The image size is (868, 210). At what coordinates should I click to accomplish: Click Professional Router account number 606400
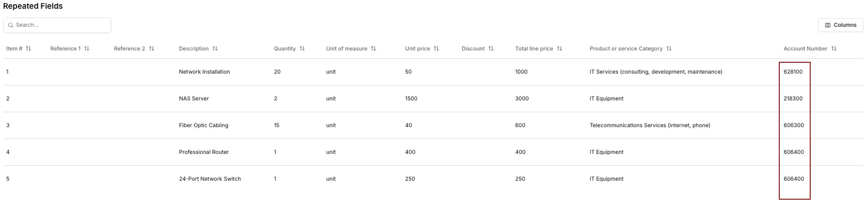[x=794, y=152]
